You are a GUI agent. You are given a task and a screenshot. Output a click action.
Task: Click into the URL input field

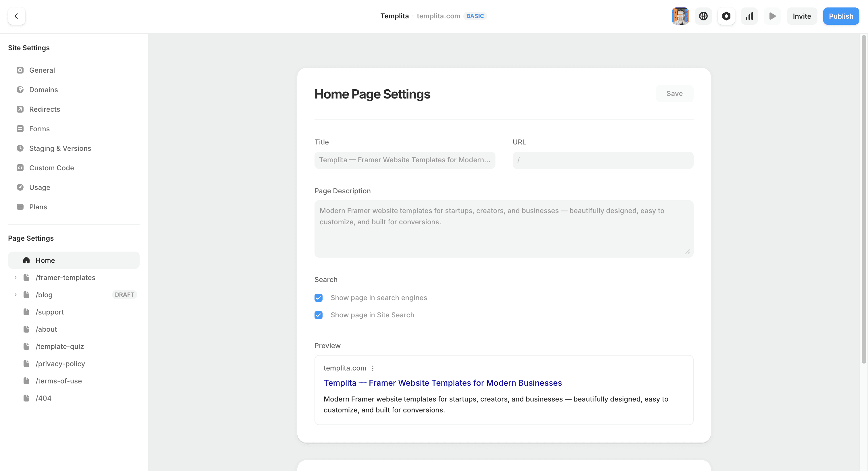click(x=603, y=160)
